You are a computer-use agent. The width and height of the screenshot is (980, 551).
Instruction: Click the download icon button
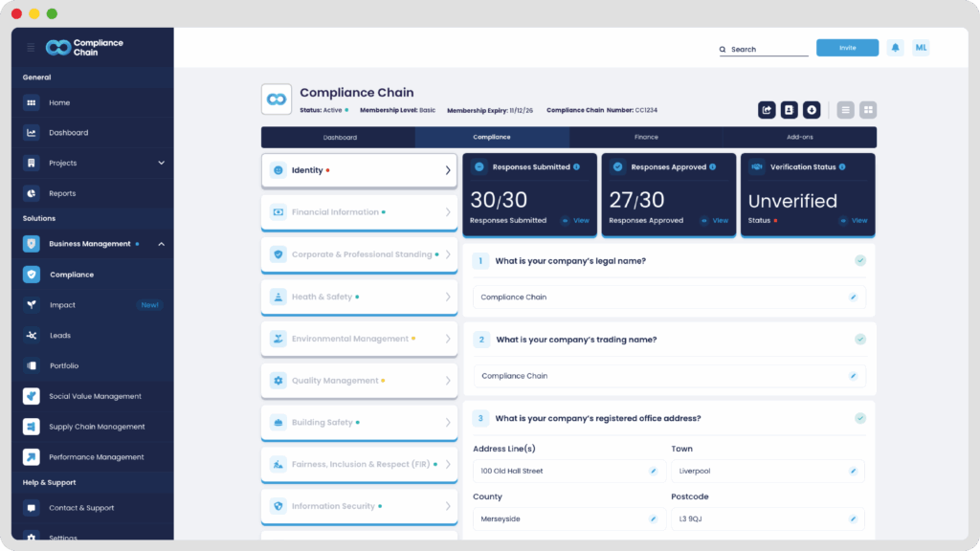812,110
